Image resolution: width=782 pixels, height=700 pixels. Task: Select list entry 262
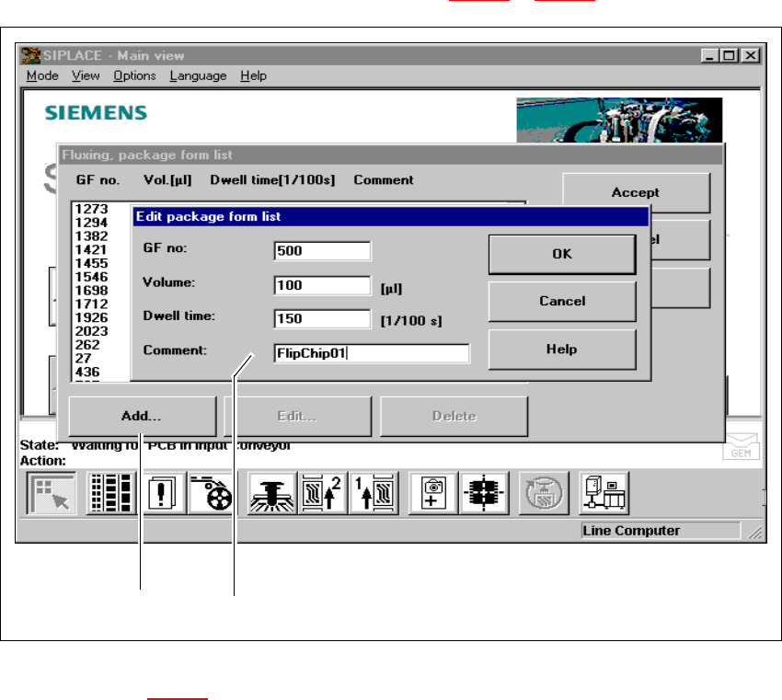[87, 345]
